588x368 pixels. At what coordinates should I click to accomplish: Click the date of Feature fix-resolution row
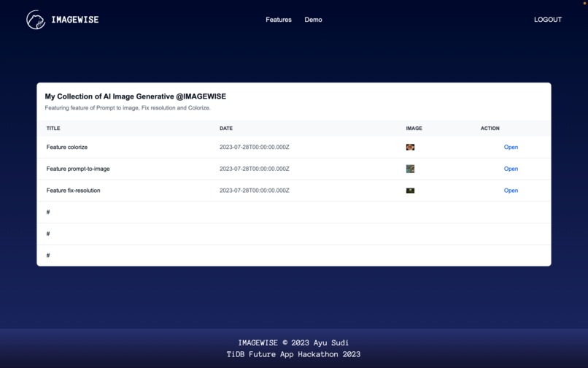pos(255,191)
